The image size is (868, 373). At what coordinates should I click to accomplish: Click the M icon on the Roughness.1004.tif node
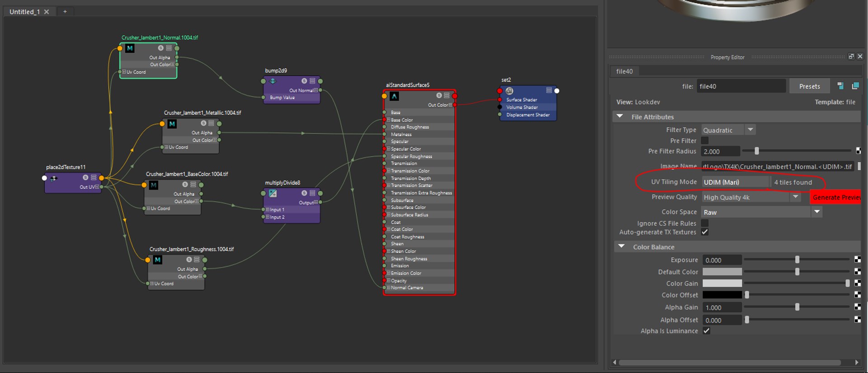point(157,260)
